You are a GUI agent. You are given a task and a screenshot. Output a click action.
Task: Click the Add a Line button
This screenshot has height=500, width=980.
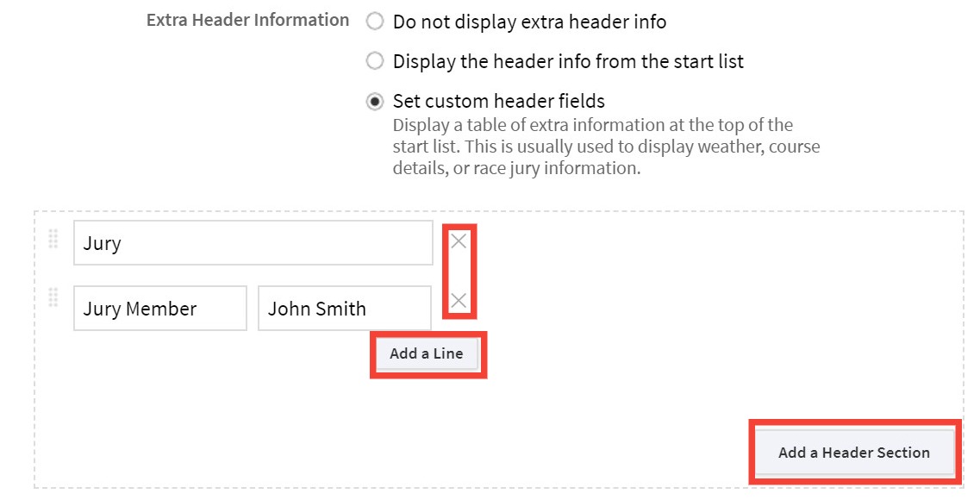point(428,353)
